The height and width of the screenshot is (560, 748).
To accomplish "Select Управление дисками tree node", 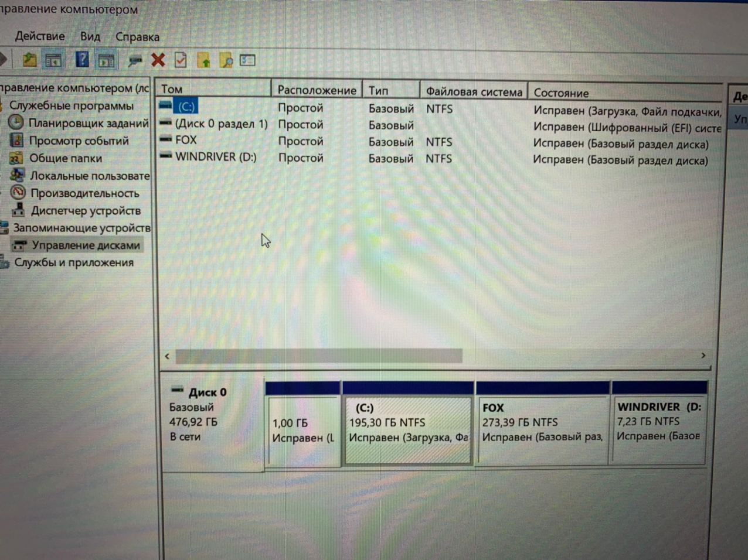I will click(x=86, y=245).
